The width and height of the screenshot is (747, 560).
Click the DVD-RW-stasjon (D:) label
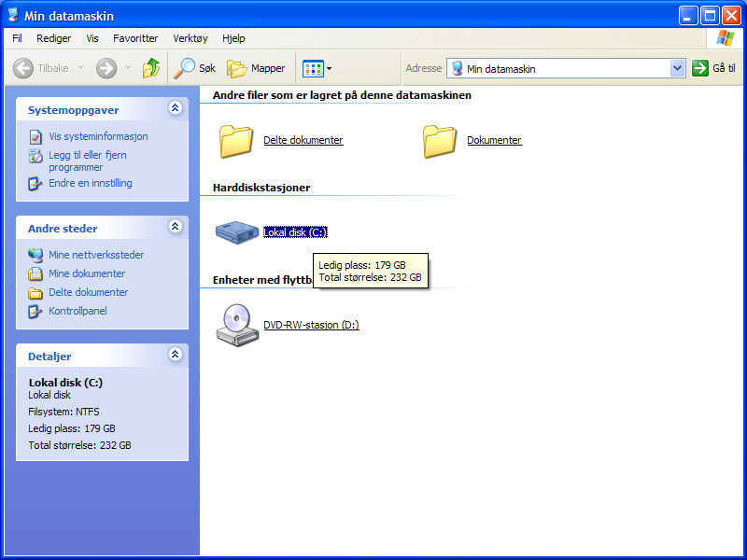click(x=311, y=325)
